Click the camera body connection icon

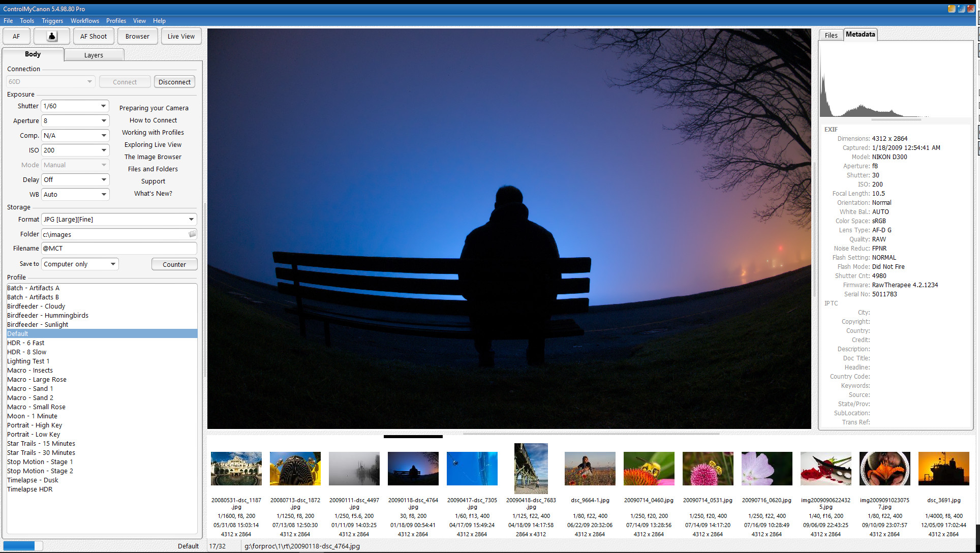pyautogui.click(x=51, y=36)
